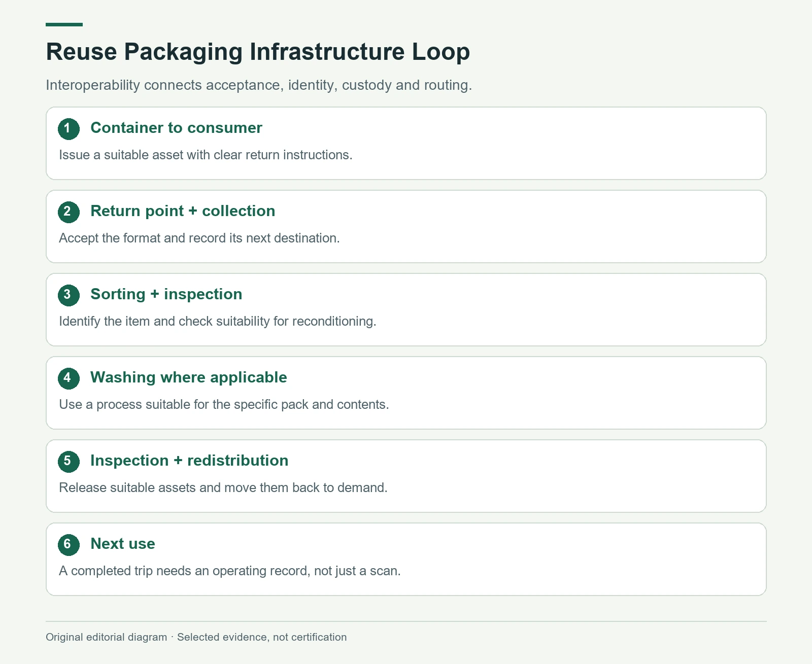The image size is (812, 664).
Task: Click 'Identify the item and check' description
Action: 218,321
